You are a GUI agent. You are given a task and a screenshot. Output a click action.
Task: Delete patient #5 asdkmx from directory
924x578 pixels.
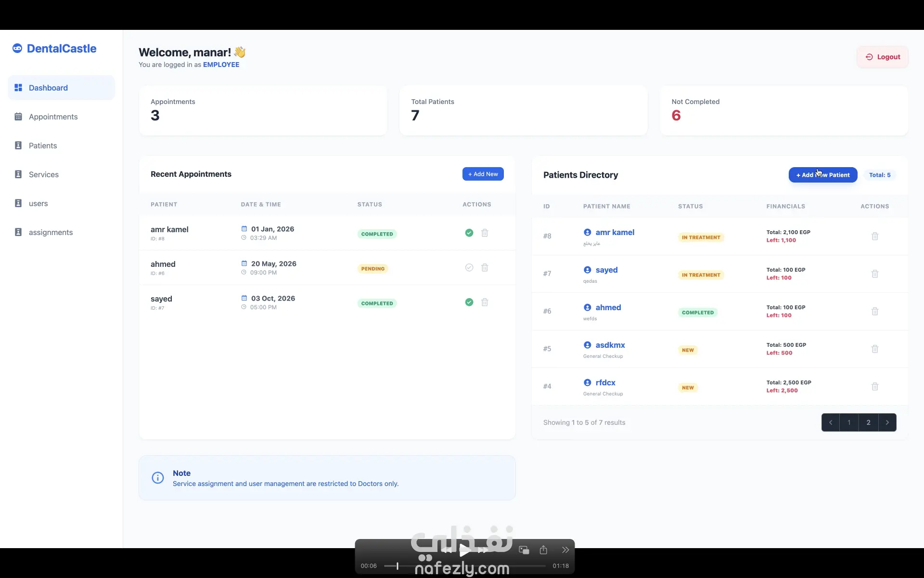(x=874, y=349)
